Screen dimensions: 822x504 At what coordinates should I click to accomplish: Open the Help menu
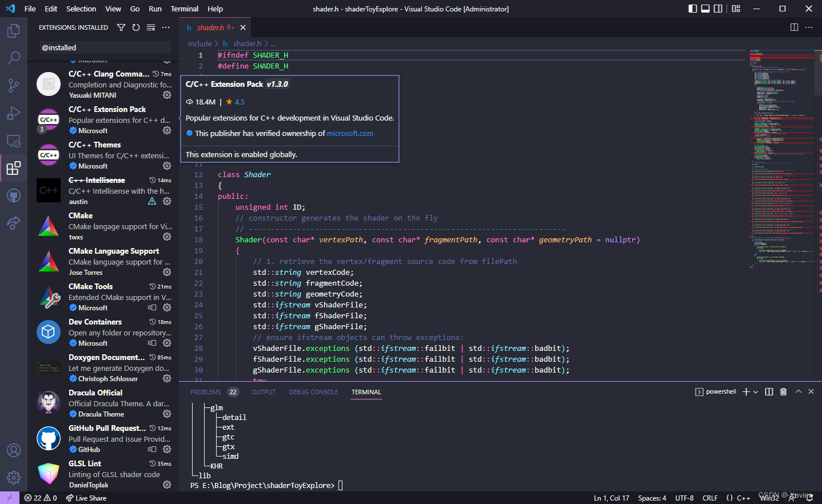click(x=216, y=9)
